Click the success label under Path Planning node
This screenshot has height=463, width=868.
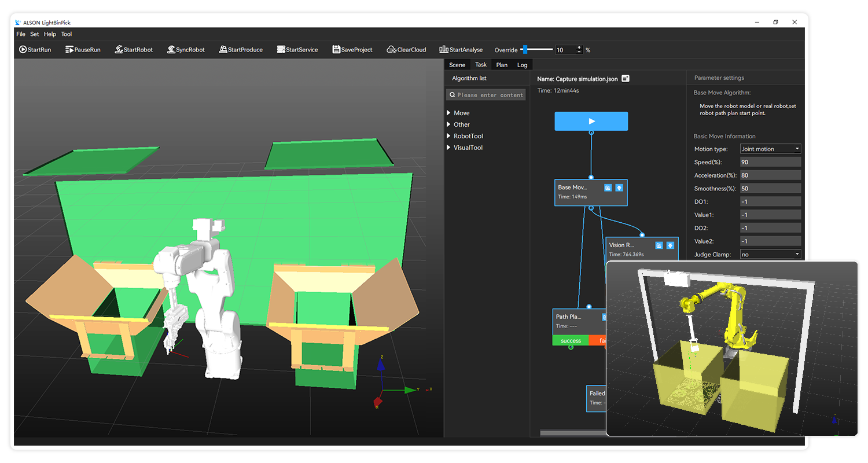571,340
